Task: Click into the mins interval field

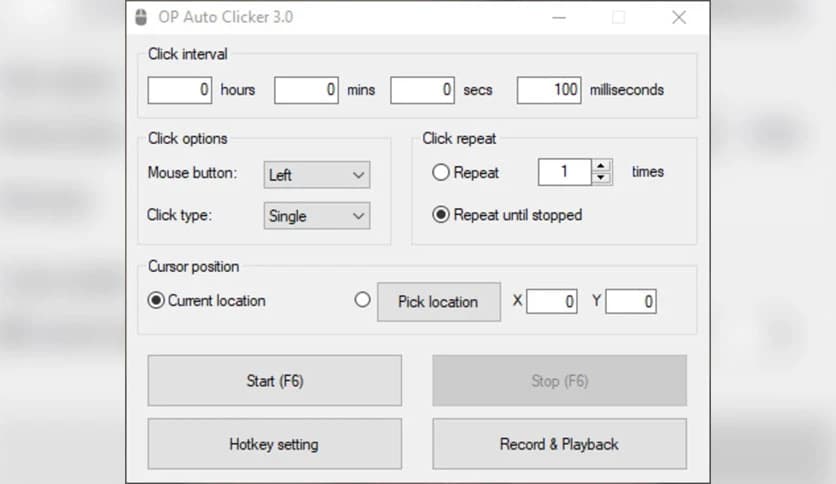Action: 306,90
